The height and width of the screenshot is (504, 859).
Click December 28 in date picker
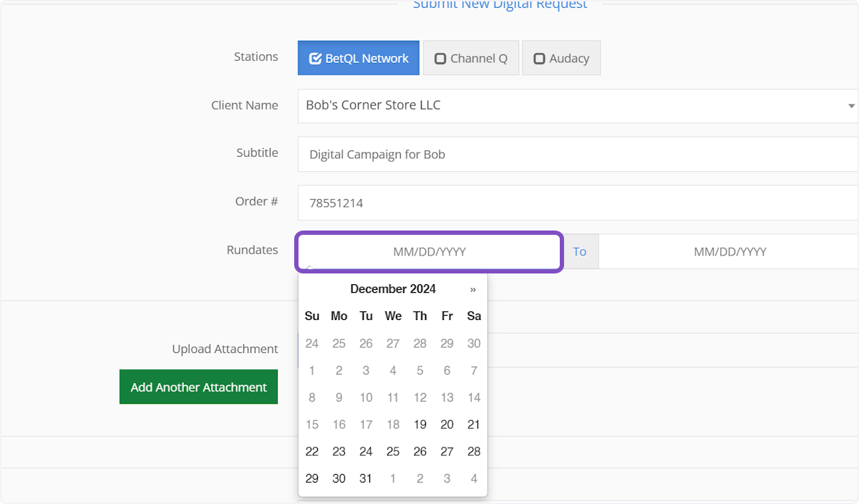473,452
